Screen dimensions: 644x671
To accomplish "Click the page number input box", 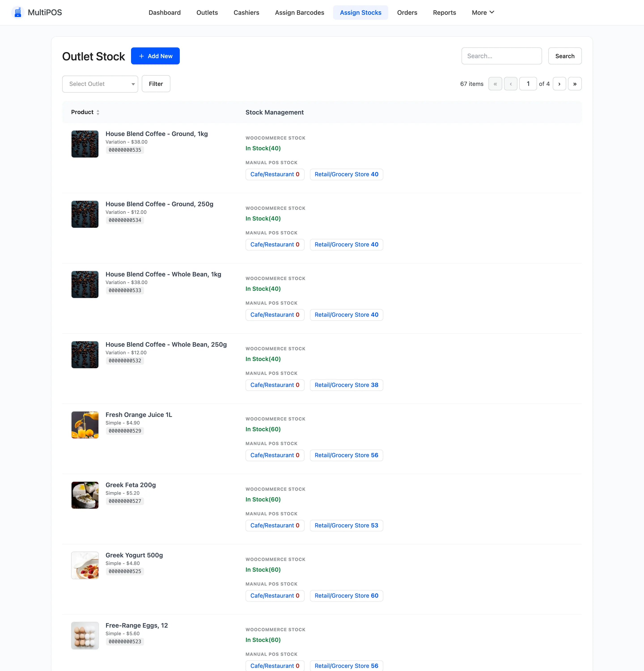I will [528, 84].
